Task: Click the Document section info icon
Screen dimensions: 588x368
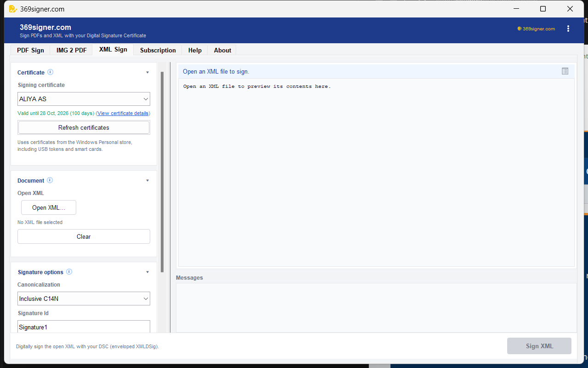Action: point(50,180)
